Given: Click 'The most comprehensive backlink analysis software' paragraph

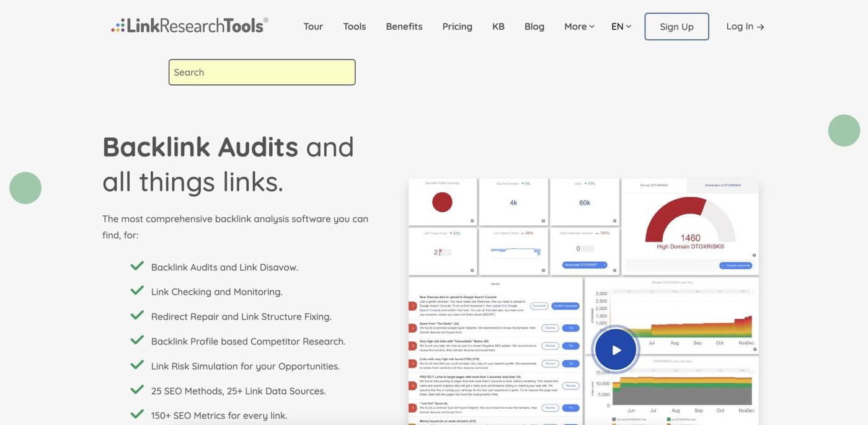Looking at the screenshot, I should pyautogui.click(x=236, y=227).
